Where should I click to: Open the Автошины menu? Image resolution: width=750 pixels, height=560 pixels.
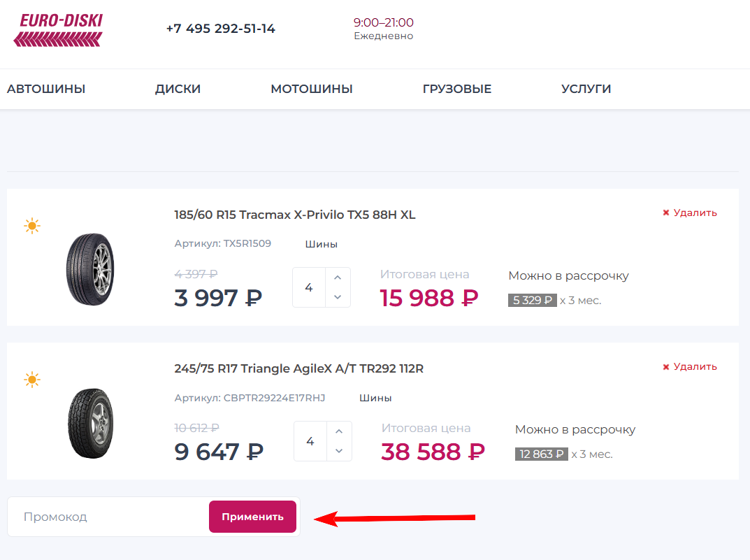pyautogui.click(x=46, y=89)
